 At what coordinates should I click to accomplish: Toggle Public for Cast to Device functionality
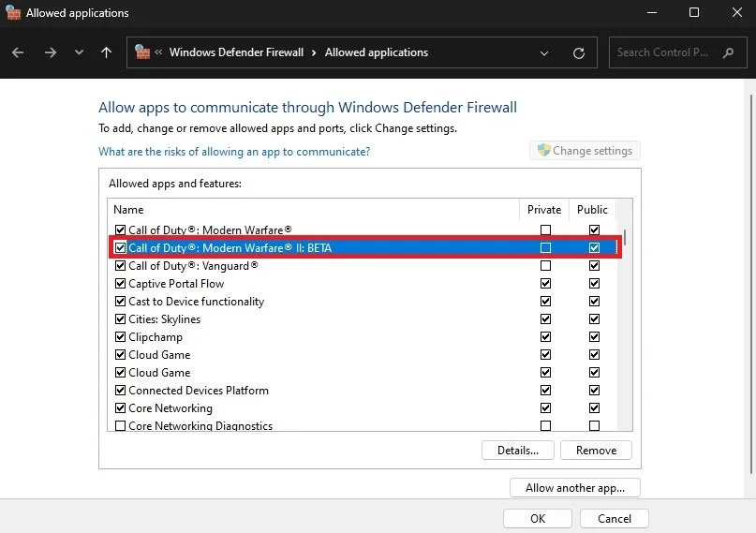(x=595, y=302)
